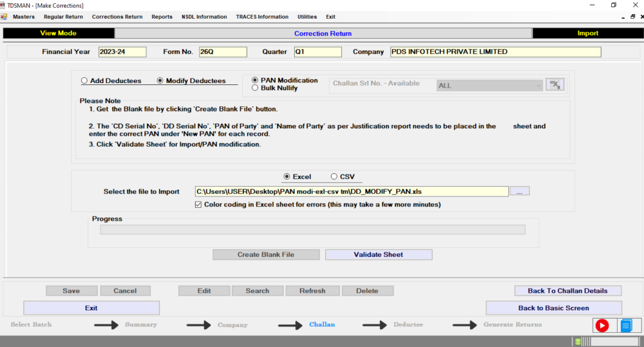
Task: Click the View Mode header label
Action: (59, 33)
